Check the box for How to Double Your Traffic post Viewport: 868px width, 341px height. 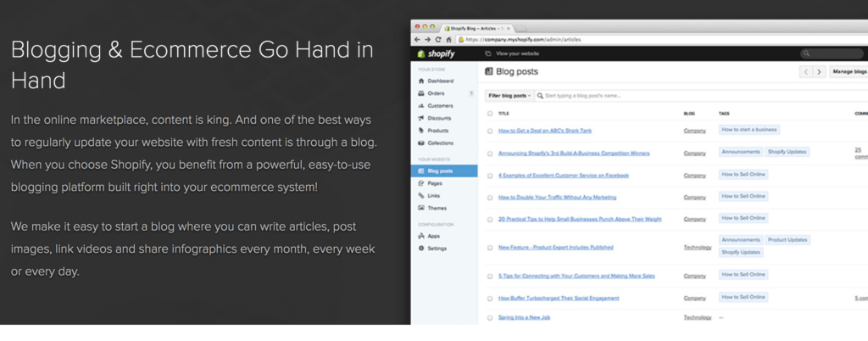[x=490, y=198]
